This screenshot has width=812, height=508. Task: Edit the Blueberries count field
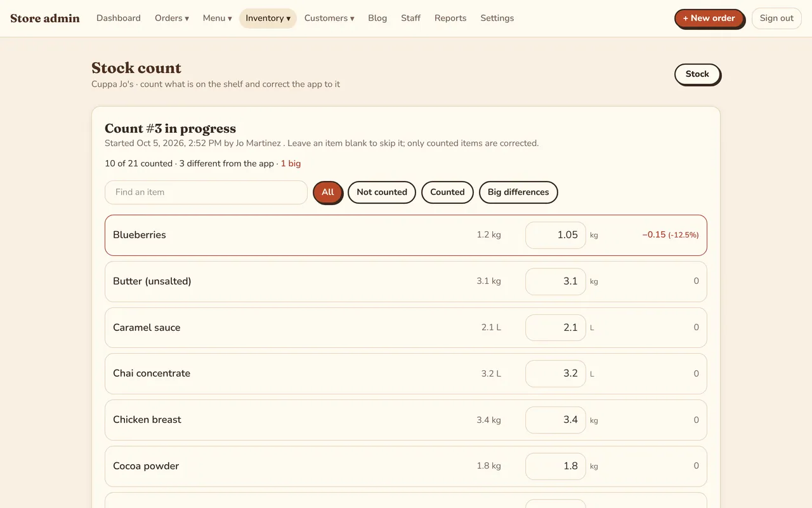[556, 235]
